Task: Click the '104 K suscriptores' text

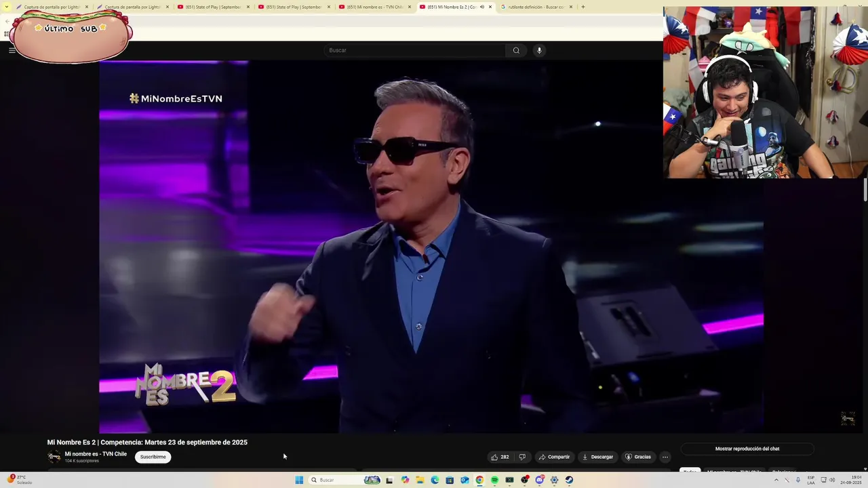Action: [x=81, y=461]
